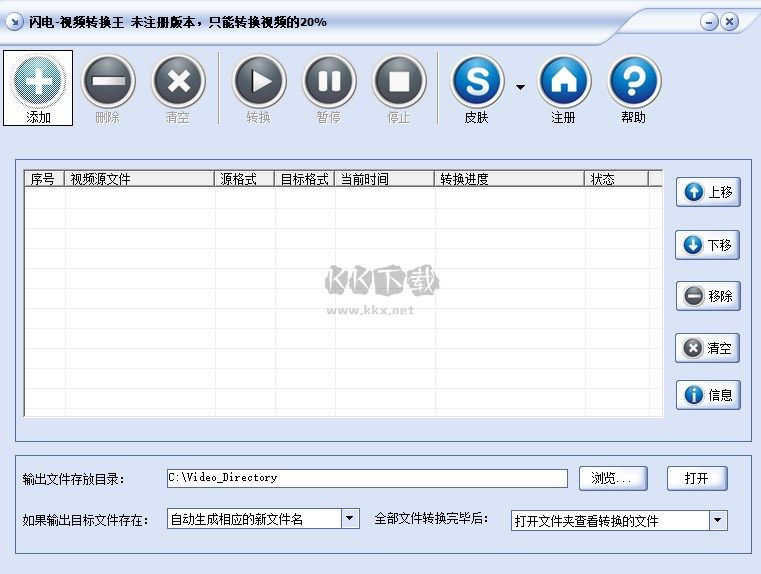The width and height of the screenshot is (761, 574).
Task: Click the 序号 column header
Action: click(45, 179)
